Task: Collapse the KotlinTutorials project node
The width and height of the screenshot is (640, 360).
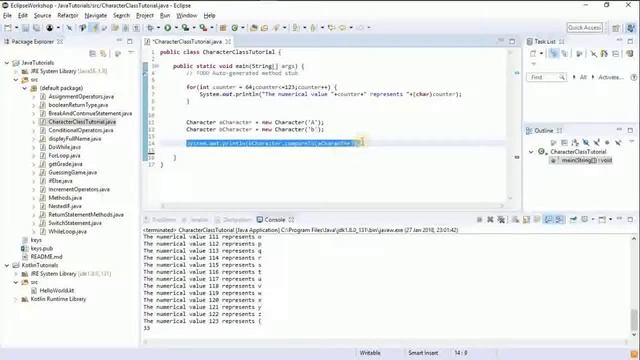Action: (x=7, y=265)
